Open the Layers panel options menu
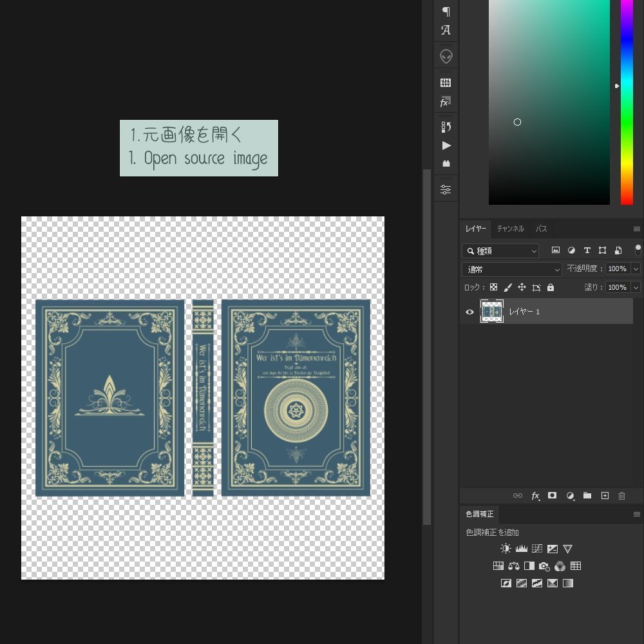Image resolution: width=644 pixels, height=644 pixels. (x=637, y=229)
